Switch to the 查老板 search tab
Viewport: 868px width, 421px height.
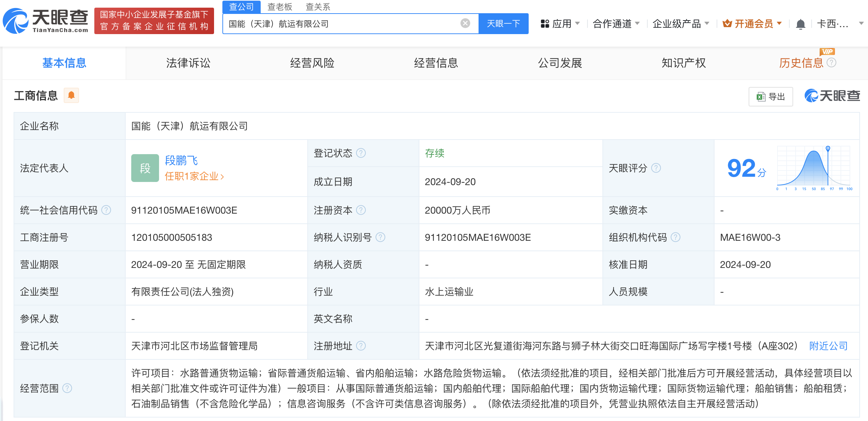(x=280, y=7)
